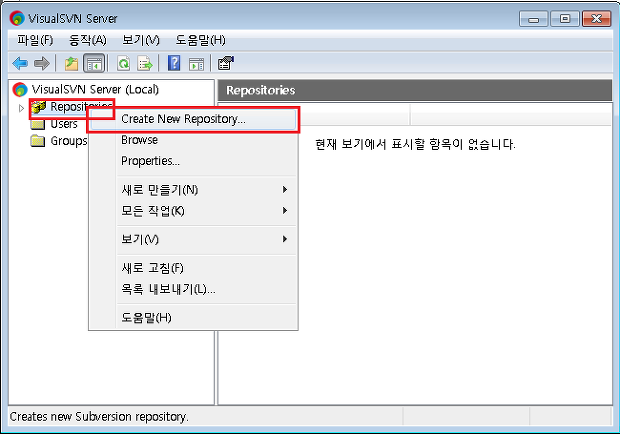Close the VisualSVN Server window
Viewport: 620px width, 434px height.
pos(597,19)
